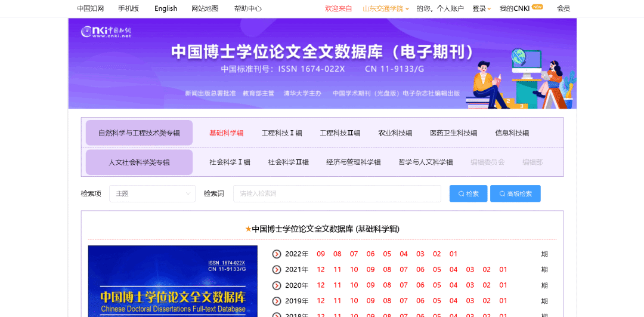Select the 工程科技Ⅰ辑 tab
This screenshot has height=317, width=644.
pyautogui.click(x=281, y=133)
